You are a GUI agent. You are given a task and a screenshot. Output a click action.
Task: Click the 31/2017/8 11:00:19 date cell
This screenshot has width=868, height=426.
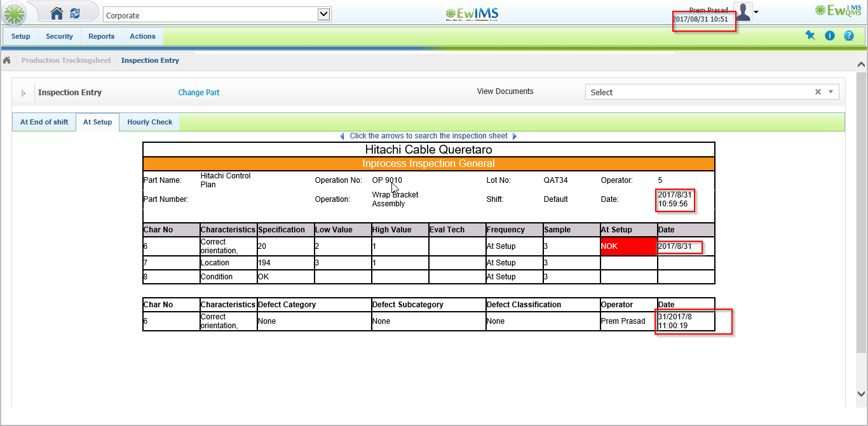coord(686,321)
